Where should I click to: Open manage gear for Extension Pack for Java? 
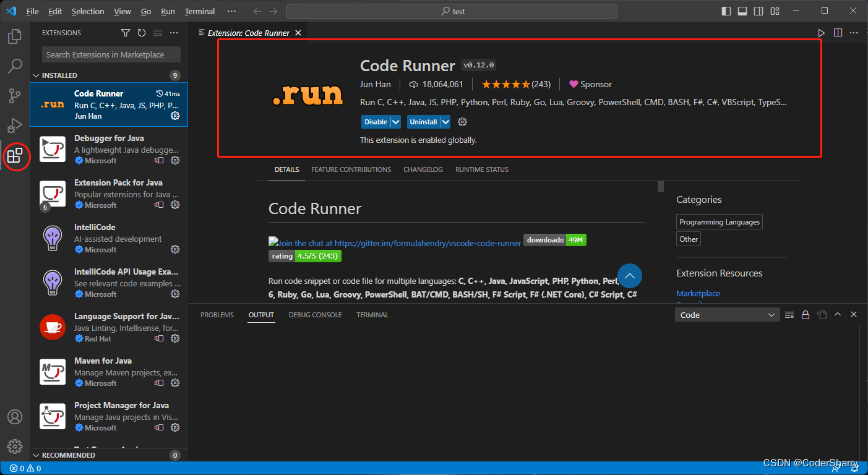[x=175, y=205]
